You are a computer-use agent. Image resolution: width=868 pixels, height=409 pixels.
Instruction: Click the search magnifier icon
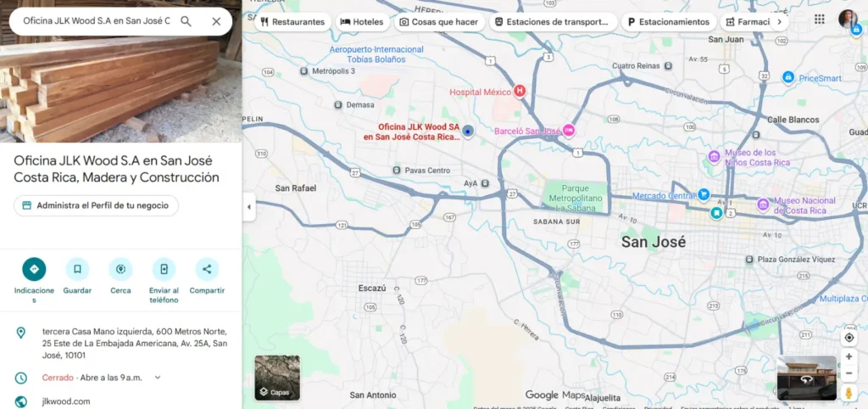click(x=186, y=21)
